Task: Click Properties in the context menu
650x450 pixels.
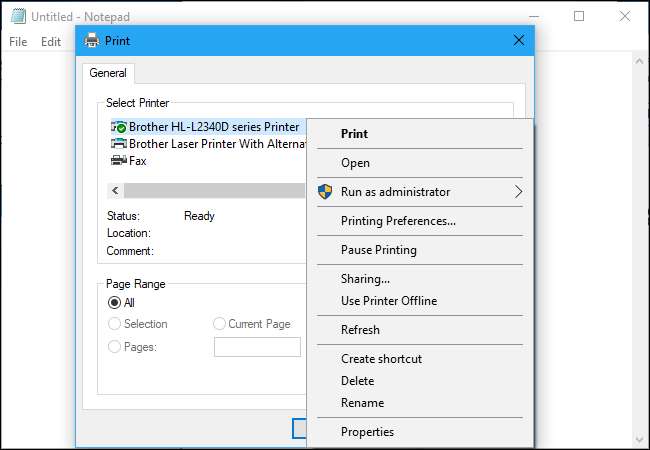Action: [367, 432]
